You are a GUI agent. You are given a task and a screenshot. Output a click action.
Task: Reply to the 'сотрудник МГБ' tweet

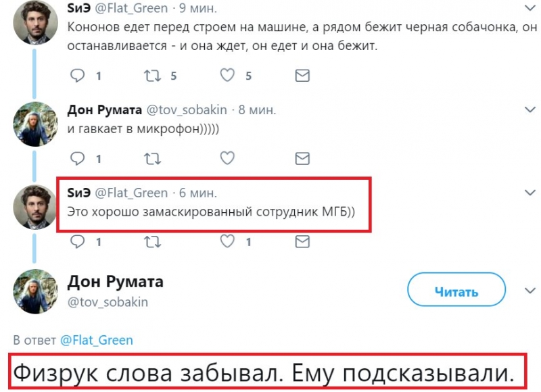click(78, 241)
